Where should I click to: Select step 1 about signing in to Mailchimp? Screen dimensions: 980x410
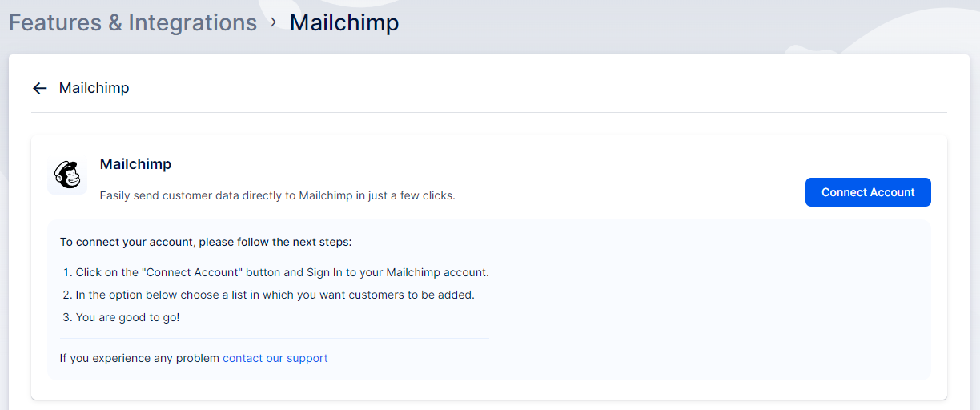pyautogui.click(x=282, y=272)
